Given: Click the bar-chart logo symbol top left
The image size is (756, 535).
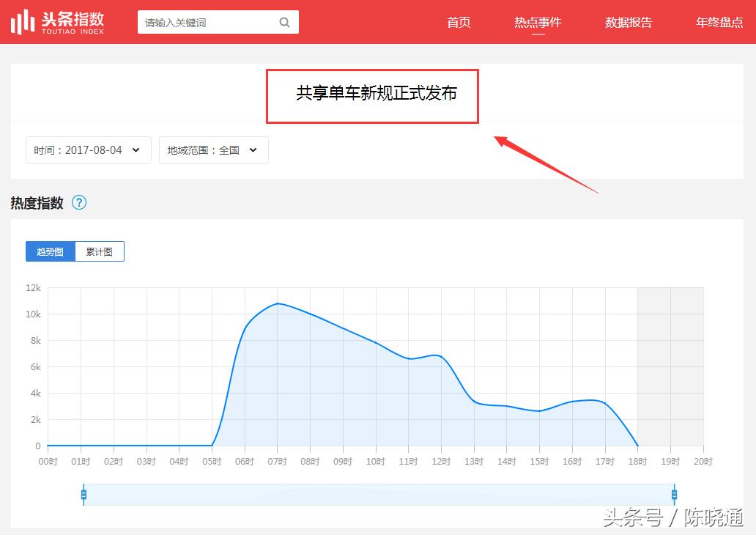Looking at the screenshot, I should click(22, 21).
